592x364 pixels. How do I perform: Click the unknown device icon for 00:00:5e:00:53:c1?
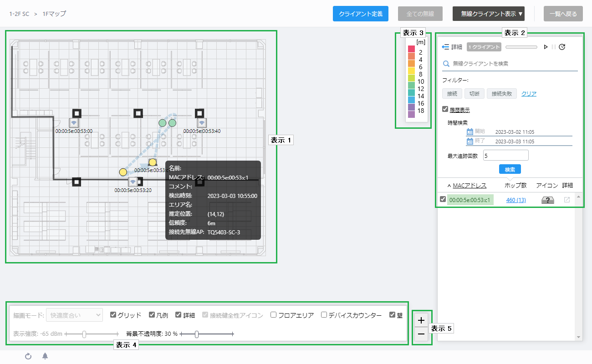547,200
